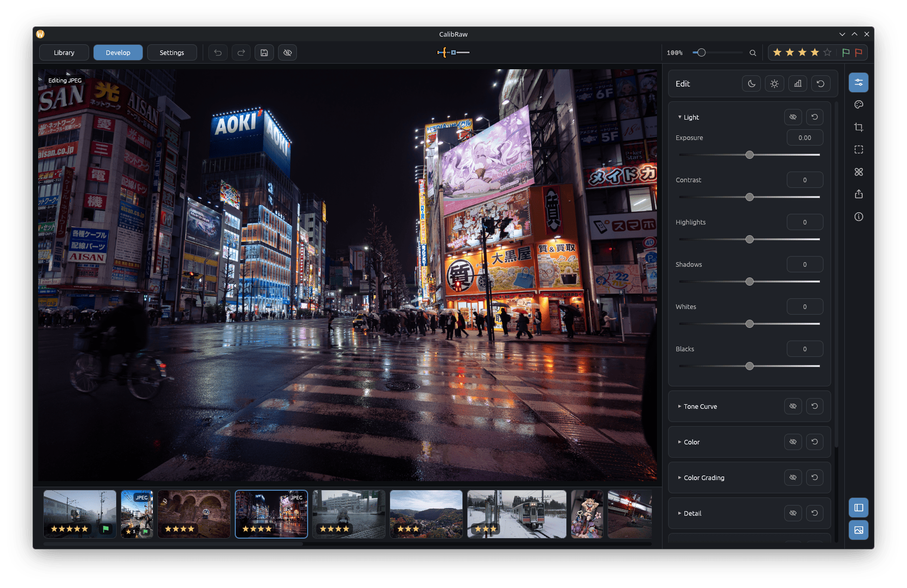The height and width of the screenshot is (588, 907).
Task: Switch to the Library tab
Action: 64,52
